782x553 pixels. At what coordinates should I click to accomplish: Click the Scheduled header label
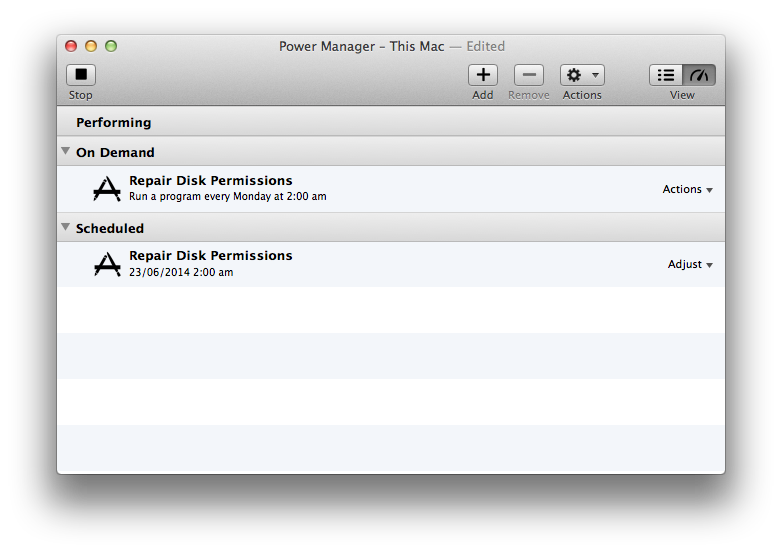(x=110, y=228)
